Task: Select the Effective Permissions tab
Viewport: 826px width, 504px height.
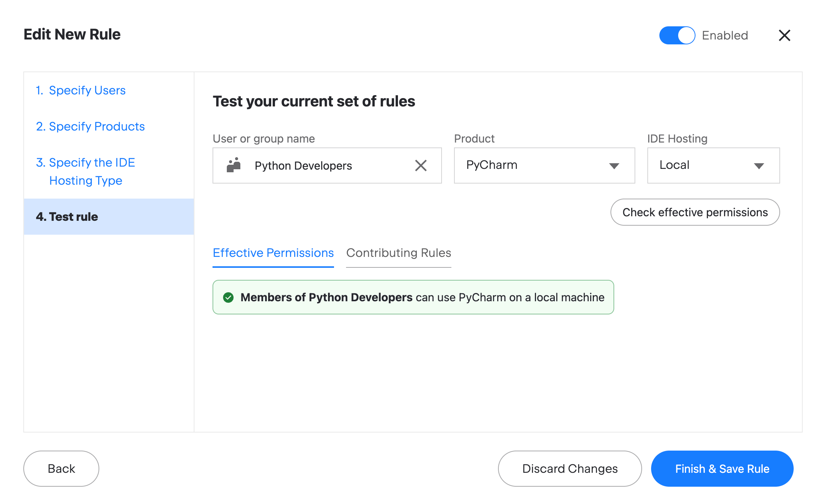Action: pyautogui.click(x=273, y=253)
